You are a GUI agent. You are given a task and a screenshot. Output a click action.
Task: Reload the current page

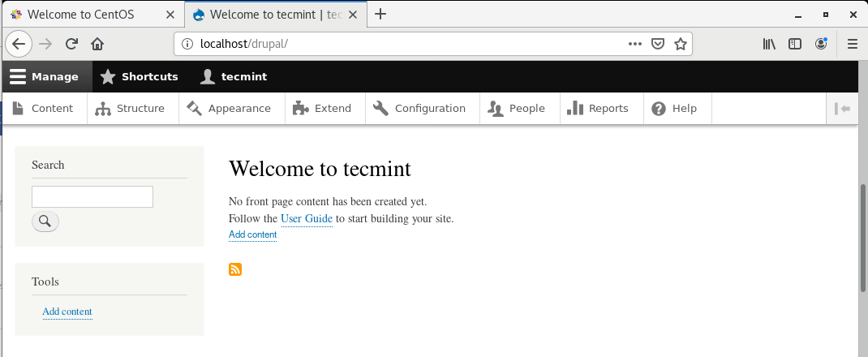coord(71,44)
